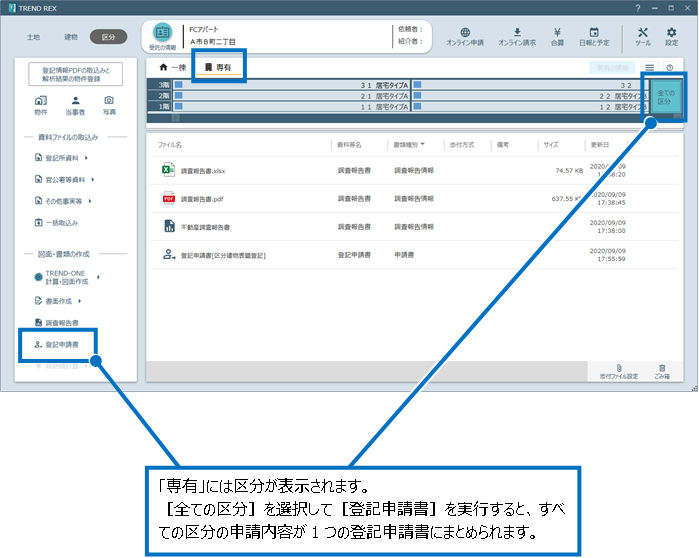Open オンライン申請 globe icon
The image size is (699, 558).
click(x=465, y=32)
